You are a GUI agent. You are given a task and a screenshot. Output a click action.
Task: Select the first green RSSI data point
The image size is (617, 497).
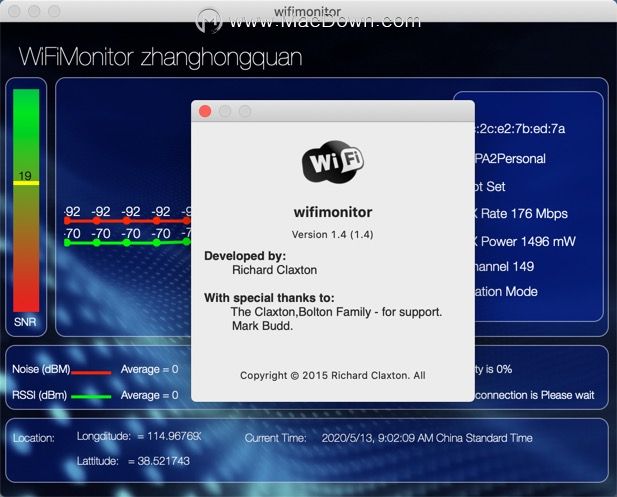[67, 243]
